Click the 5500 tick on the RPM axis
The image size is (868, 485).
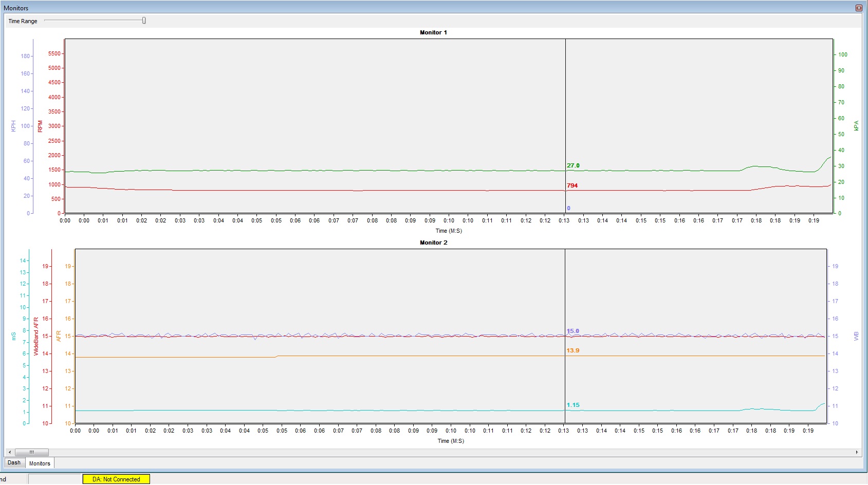coord(54,53)
